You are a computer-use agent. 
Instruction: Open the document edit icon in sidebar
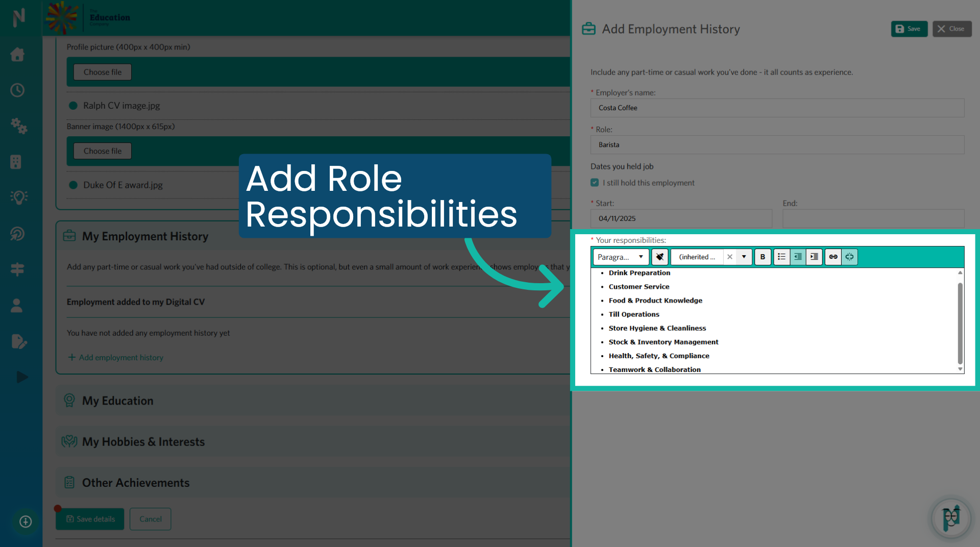click(x=18, y=341)
